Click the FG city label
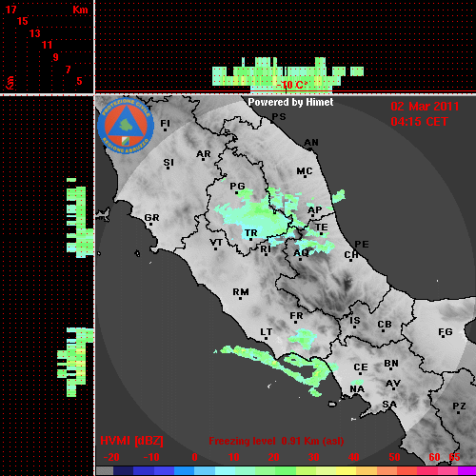 coord(446,332)
